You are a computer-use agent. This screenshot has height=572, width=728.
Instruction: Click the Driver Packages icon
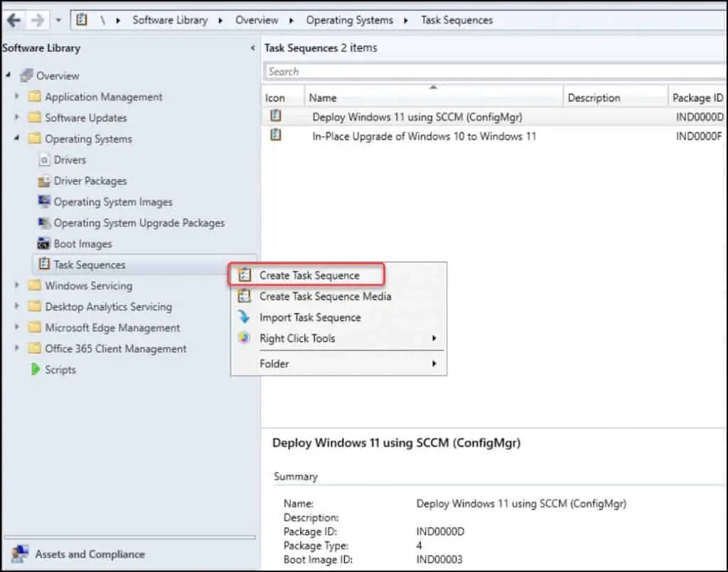(44, 181)
